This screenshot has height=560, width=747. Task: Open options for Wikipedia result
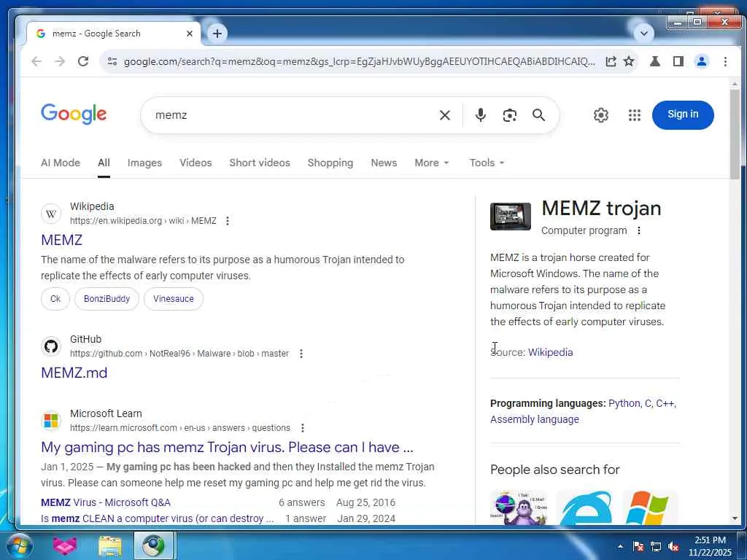click(228, 221)
